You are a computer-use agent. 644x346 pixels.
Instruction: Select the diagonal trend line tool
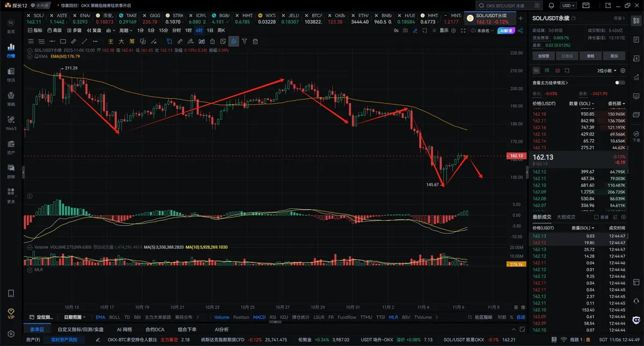point(84,41)
